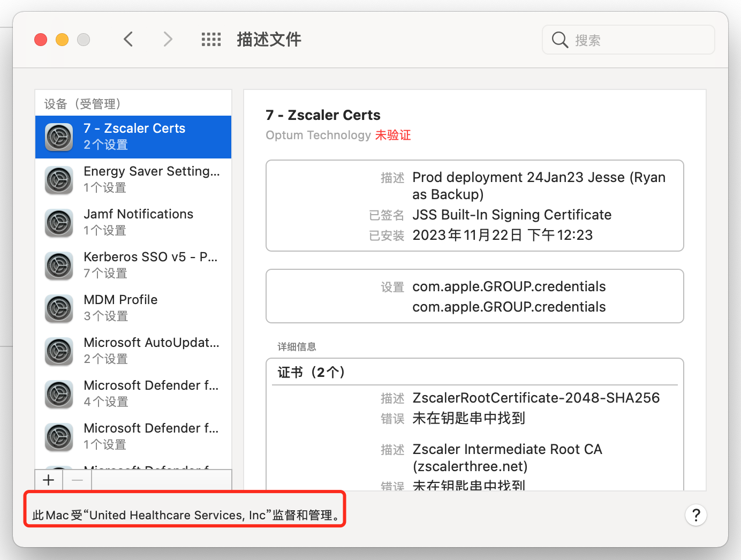This screenshot has width=741, height=560.
Task: Add a profile with the plus button
Action: [x=49, y=480]
